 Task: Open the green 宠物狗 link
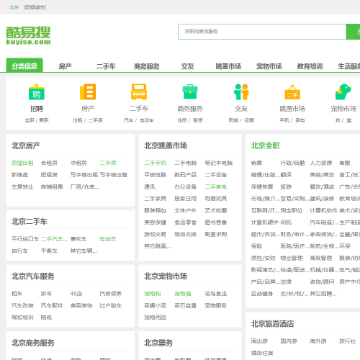click(153, 294)
